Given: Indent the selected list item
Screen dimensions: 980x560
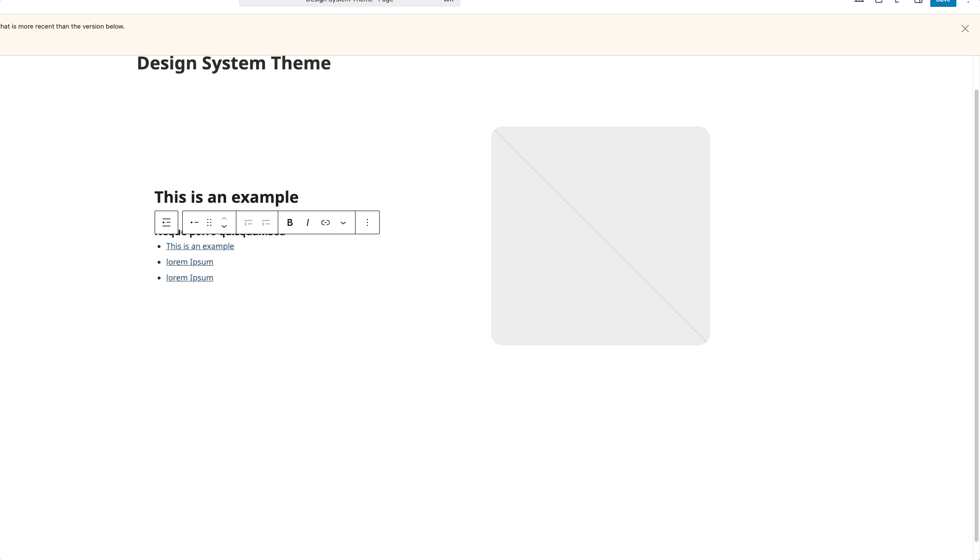Looking at the screenshot, I should pyautogui.click(x=266, y=222).
